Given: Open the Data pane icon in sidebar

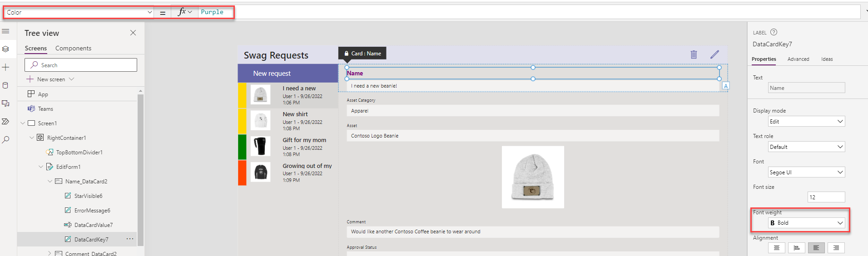Looking at the screenshot, I should coord(6,85).
